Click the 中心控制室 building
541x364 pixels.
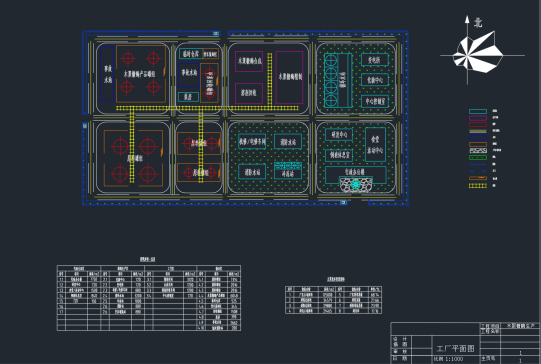coord(375,101)
